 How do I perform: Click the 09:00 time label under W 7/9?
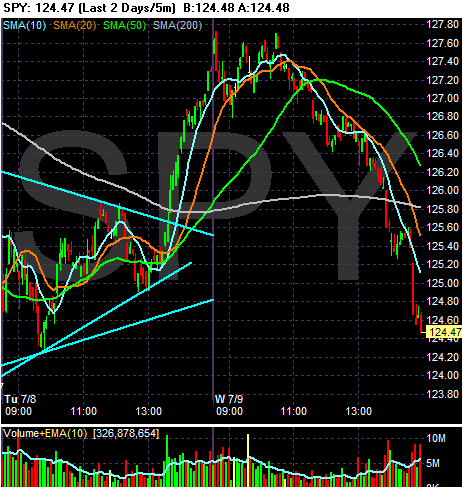(x=229, y=411)
